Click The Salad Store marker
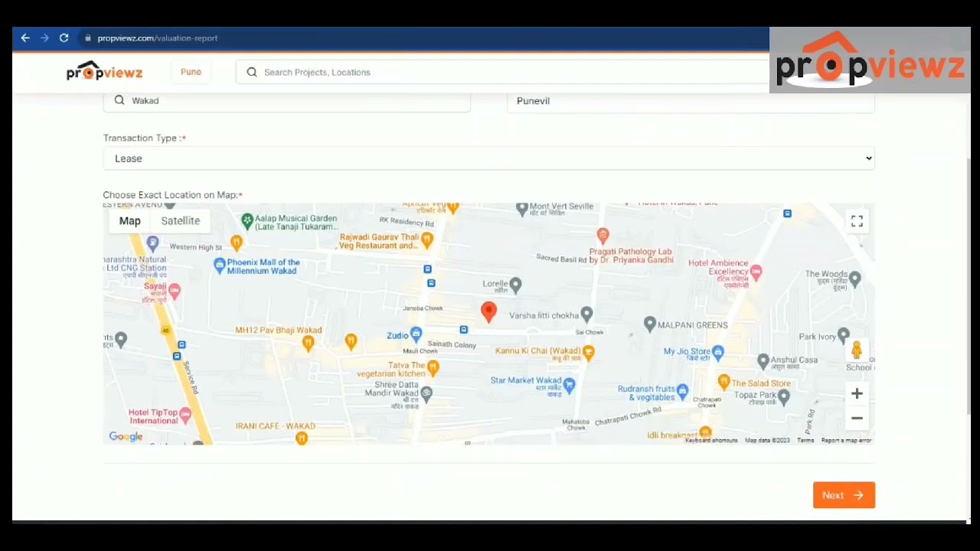980x551 pixels. point(724,381)
